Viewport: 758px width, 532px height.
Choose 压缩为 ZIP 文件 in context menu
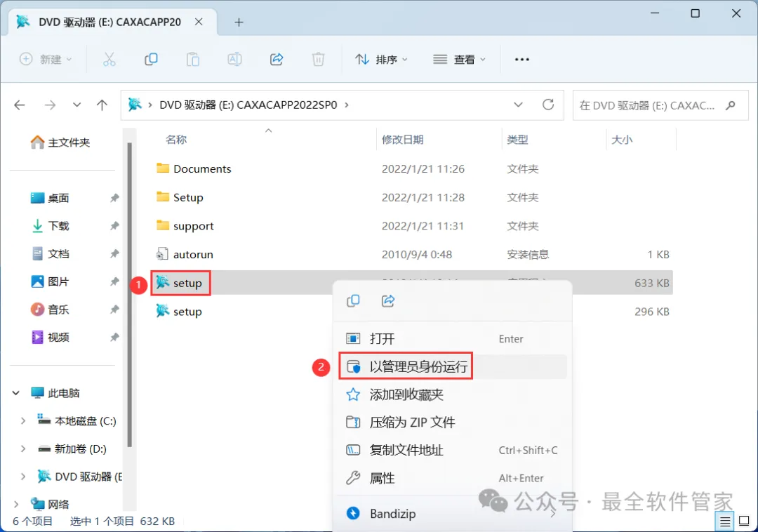tap(452, 423)
